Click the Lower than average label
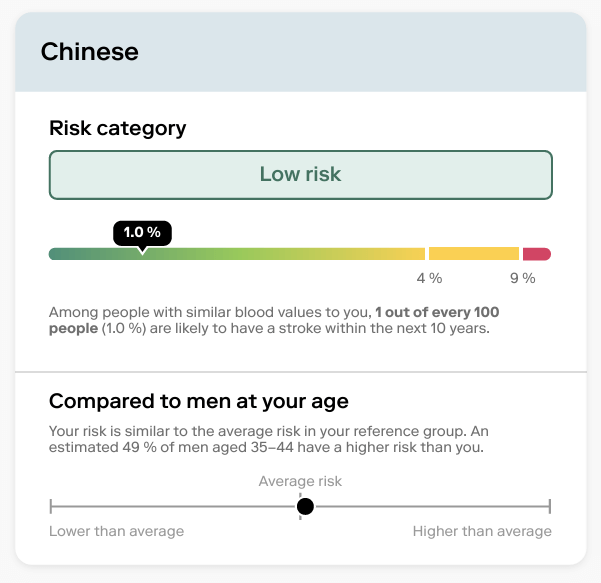 pyautogui.click(x=117, y=531)
